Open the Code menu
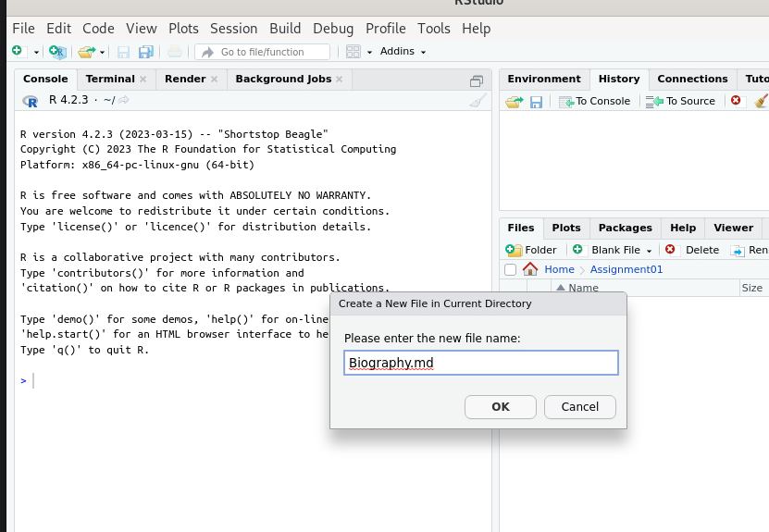 coord(98,29)
